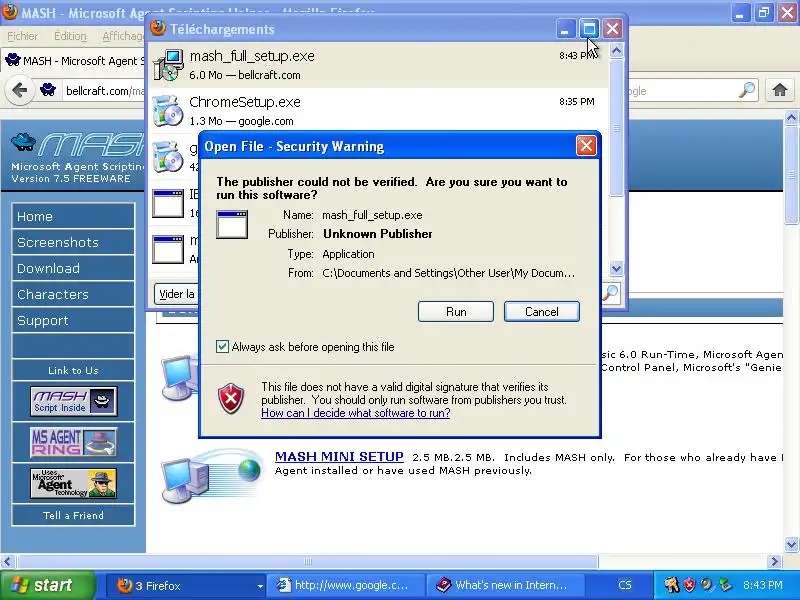Click the MS Agent Ring badge
The image size is (800, 600).
click(73, 442)
